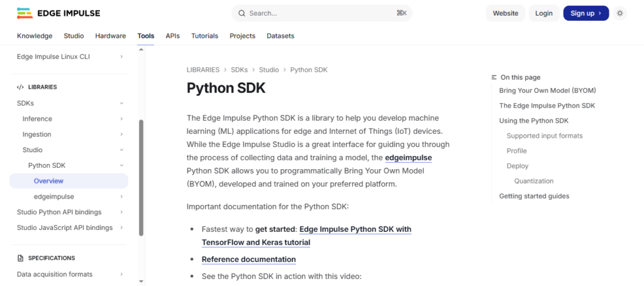Click SDKs in the breadcrumb
The image size is (644, 286).
[x=239, y=70]
